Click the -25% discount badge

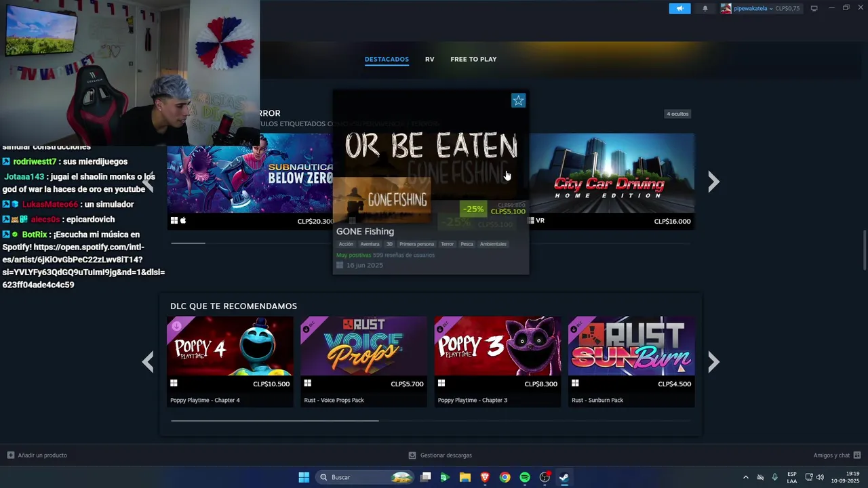(473, 209)
